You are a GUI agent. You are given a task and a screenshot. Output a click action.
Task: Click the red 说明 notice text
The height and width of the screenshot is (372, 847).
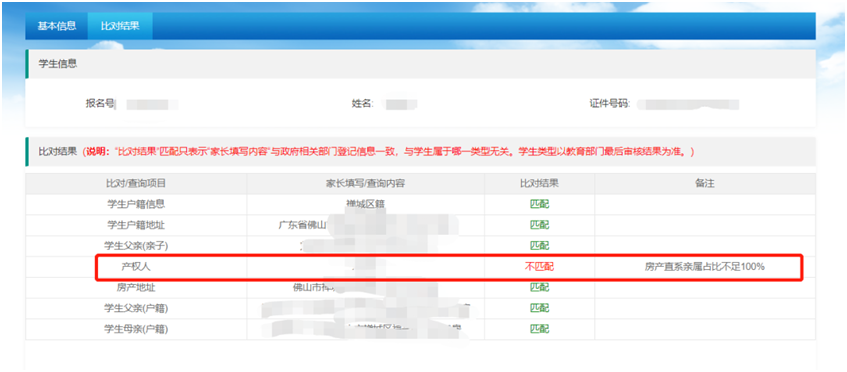tap(387, 152)
